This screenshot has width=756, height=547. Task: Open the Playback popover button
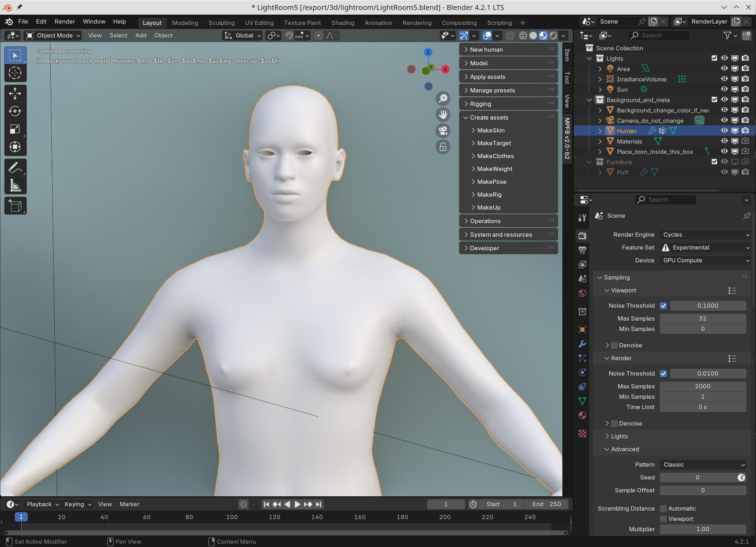click(43, 504)
